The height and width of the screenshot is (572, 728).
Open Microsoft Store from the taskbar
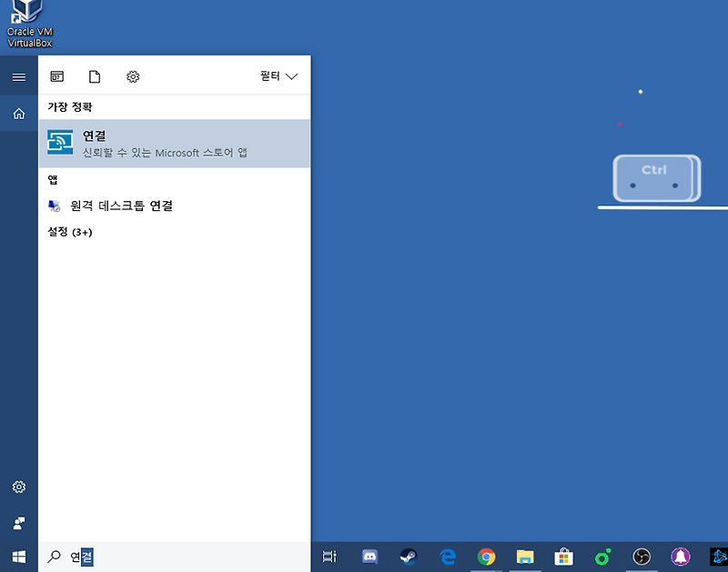click(563, 557)
